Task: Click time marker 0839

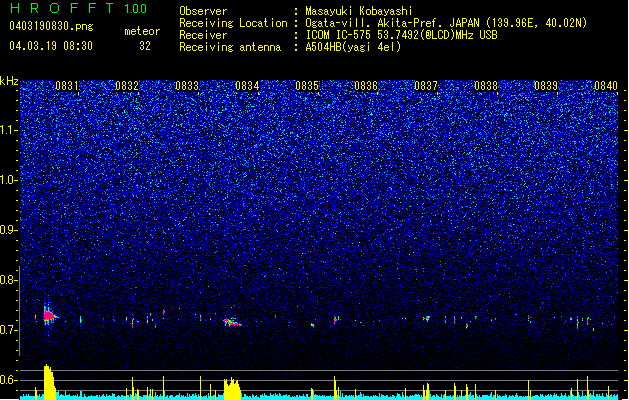Action: [546, 86]
